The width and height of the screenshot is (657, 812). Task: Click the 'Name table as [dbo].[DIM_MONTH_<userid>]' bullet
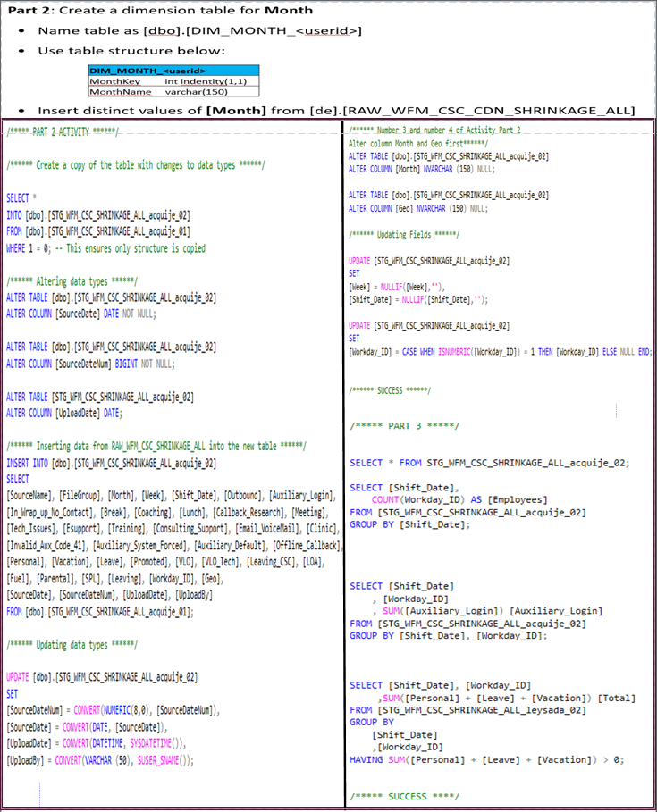[x=199, y=30]
